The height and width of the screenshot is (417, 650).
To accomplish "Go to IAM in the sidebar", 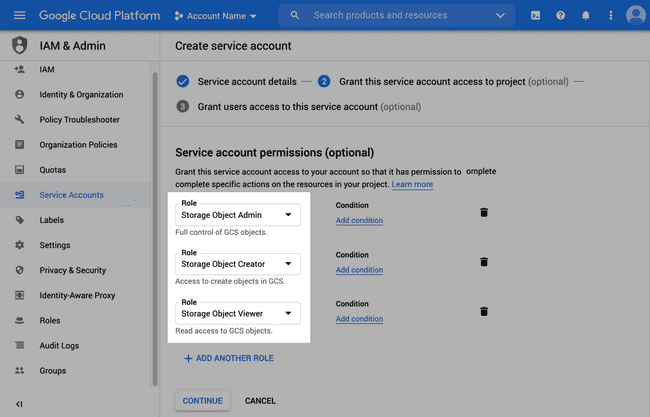I will (47, 69).
